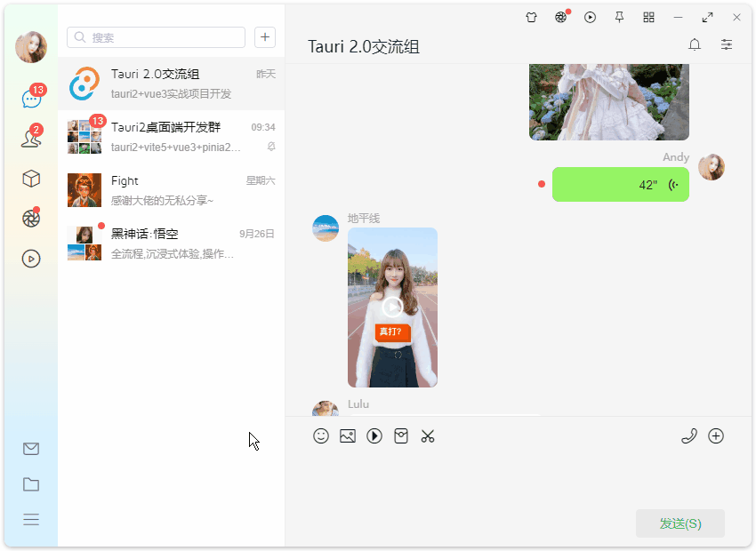The image size is (756, 551).
Task: Play the 地平线 video message
Action: click(392, 307)
